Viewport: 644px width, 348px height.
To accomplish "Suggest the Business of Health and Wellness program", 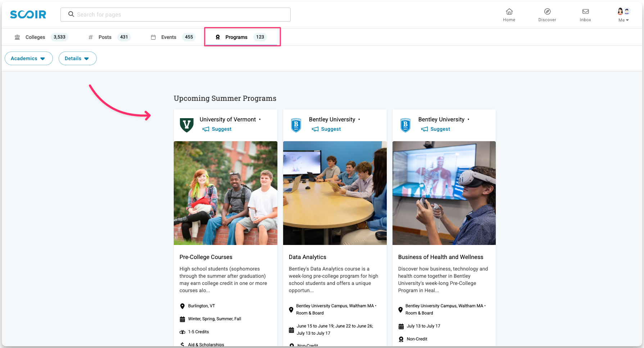I will click(436, 129).
